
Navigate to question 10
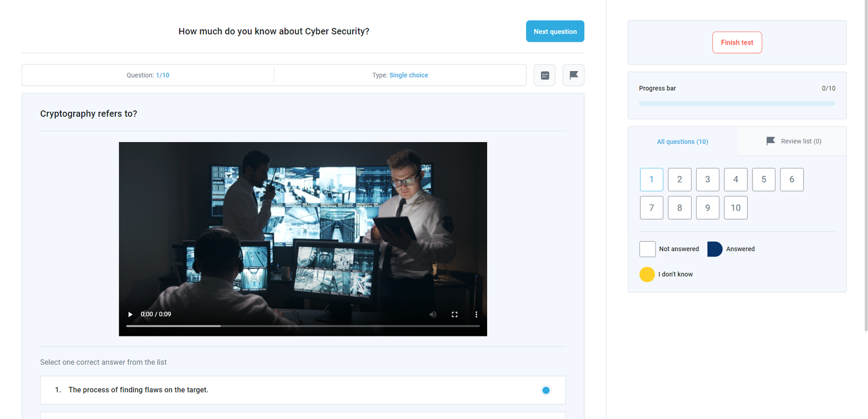coord(736,208)
